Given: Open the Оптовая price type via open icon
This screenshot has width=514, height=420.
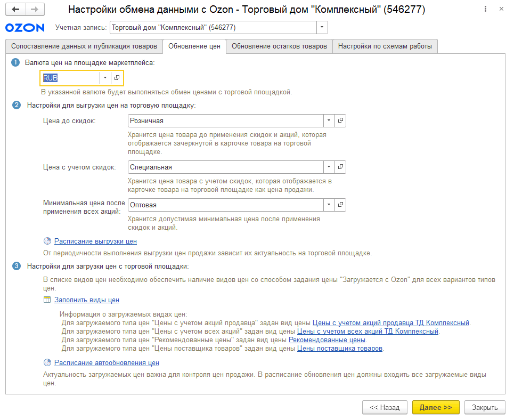Looking at the screenshot, I should [340, 205].
